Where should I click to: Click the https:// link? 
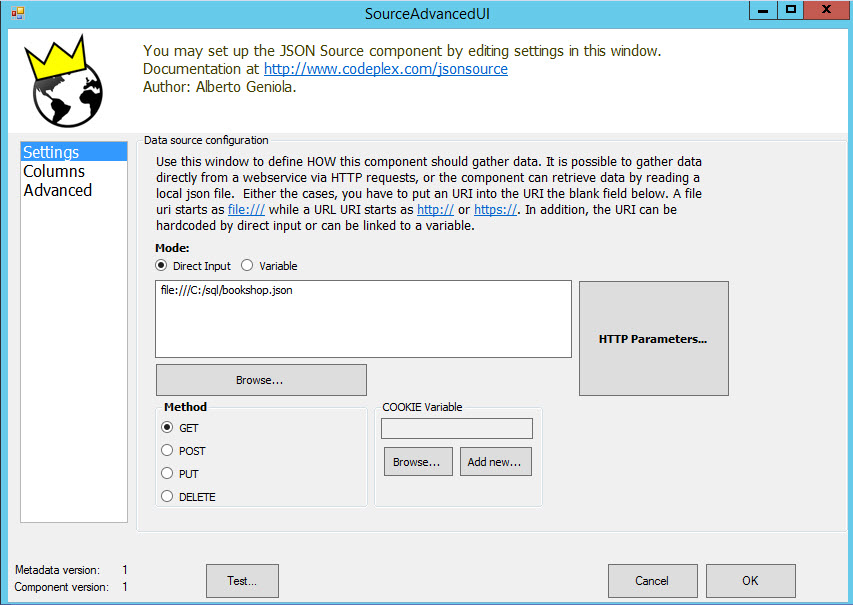496,209
